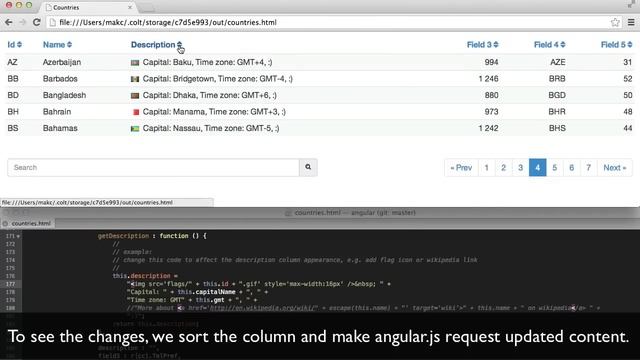Image resolution: width=640 pixels, height=360 pixels.
Task: Click the wikipedia URL in the commented code
Action: coord(263,308)
